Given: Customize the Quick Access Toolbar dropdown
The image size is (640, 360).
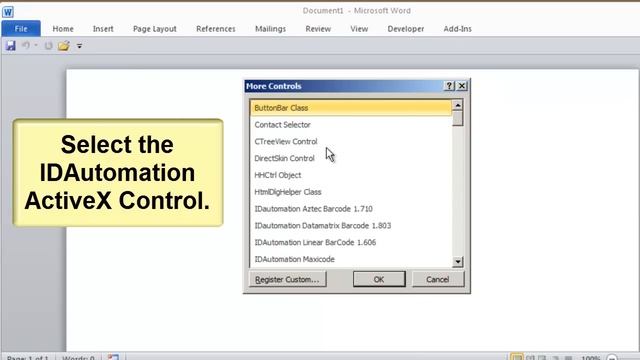Looking at the screenshot, I should click(80, 46).
